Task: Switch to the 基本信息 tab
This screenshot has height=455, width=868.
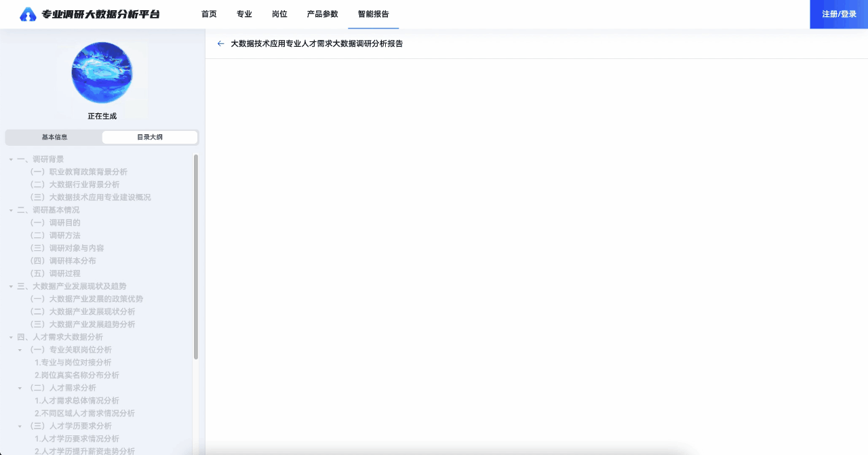Action: (x=54, y=137)
